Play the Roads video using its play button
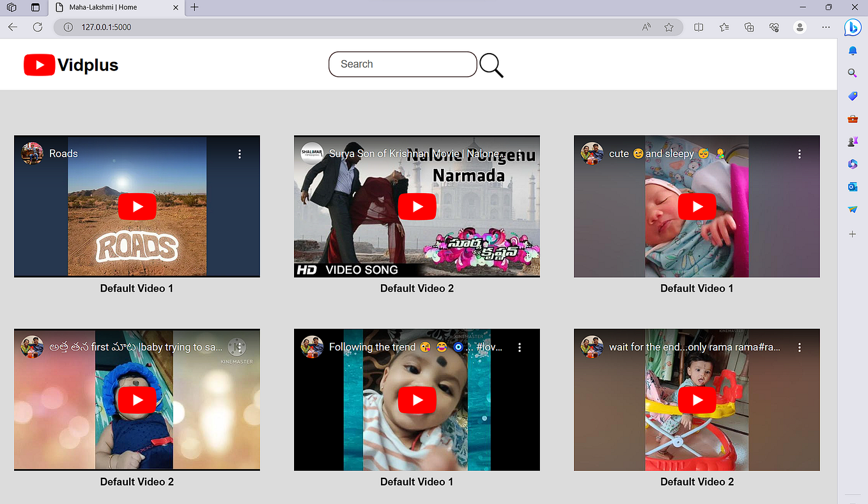 tap(137, 206)
